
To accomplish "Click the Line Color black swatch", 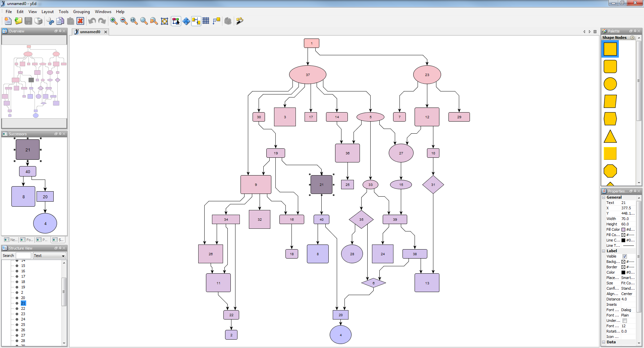I will [623, 240].
